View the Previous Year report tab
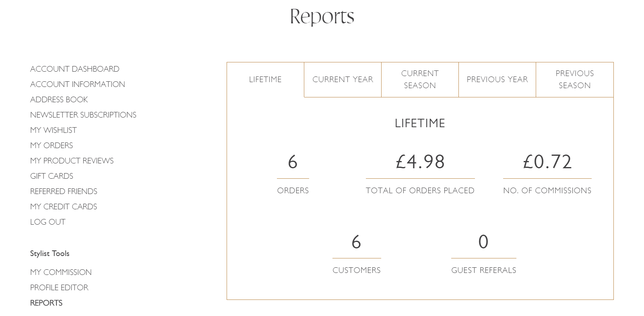The width and height of the screenshot is (644, 316). (497, 79)
